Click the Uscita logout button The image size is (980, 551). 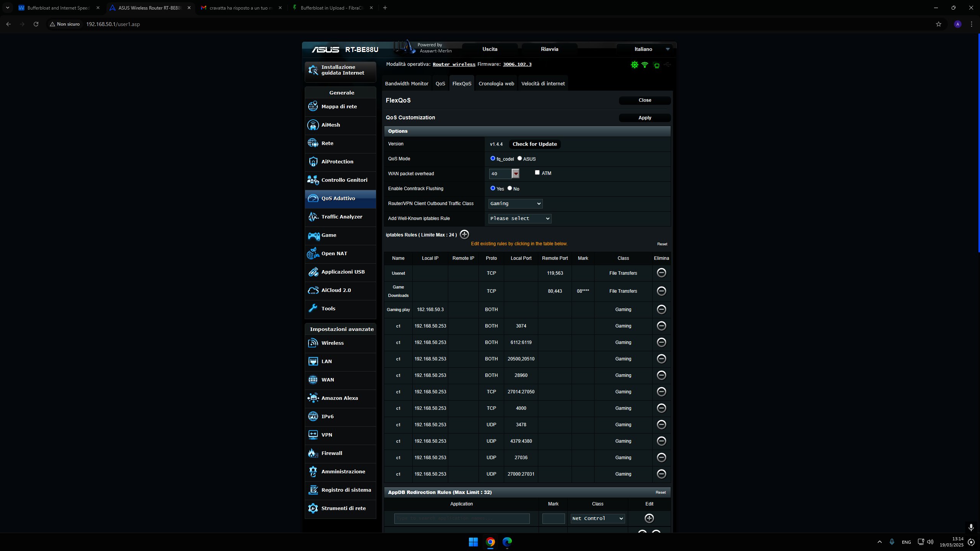coord(490,49)
